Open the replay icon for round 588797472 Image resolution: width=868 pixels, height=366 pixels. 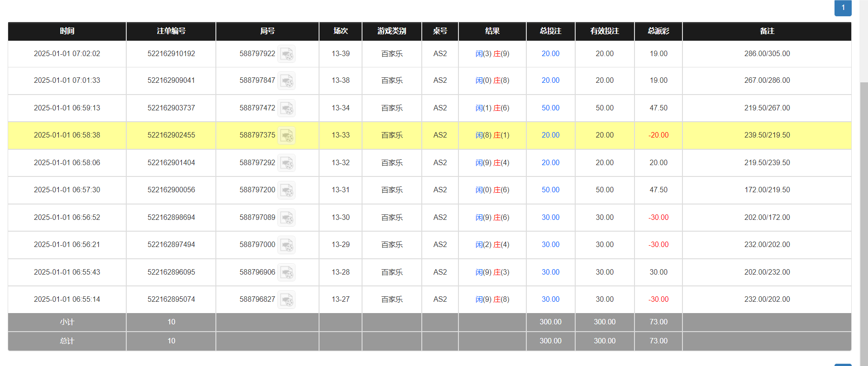(286, 109)
